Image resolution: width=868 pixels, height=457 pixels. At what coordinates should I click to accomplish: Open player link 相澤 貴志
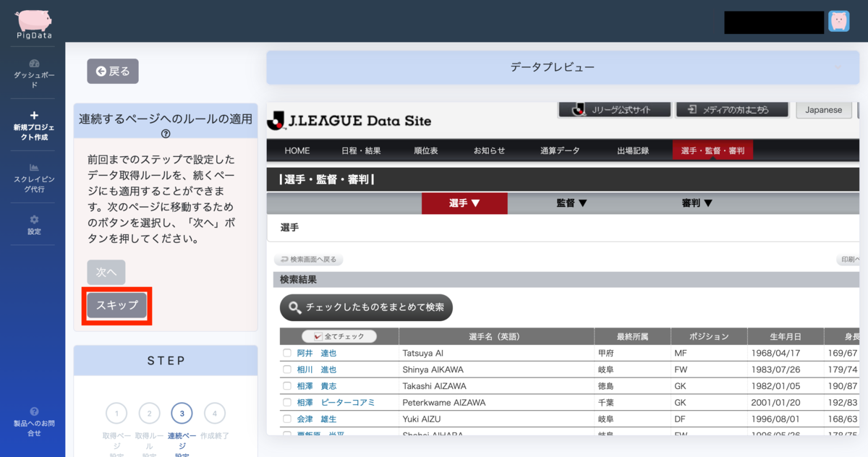click(317, 386)
